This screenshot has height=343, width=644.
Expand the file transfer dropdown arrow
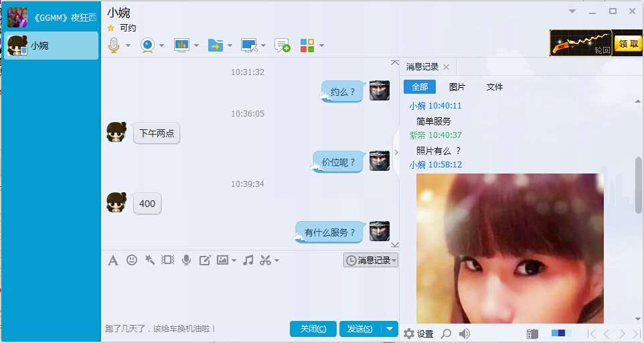pos(230,45)
